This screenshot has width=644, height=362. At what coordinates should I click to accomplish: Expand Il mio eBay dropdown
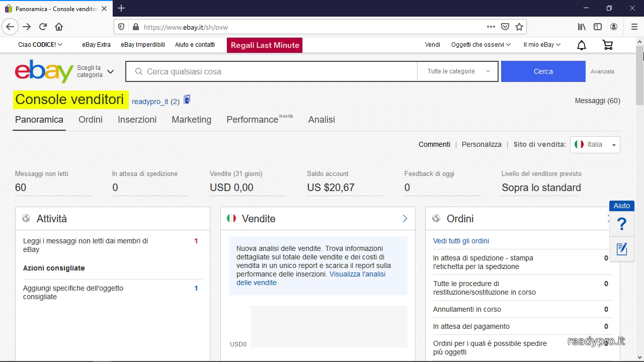pyautogui.click(x=542, y=45)
